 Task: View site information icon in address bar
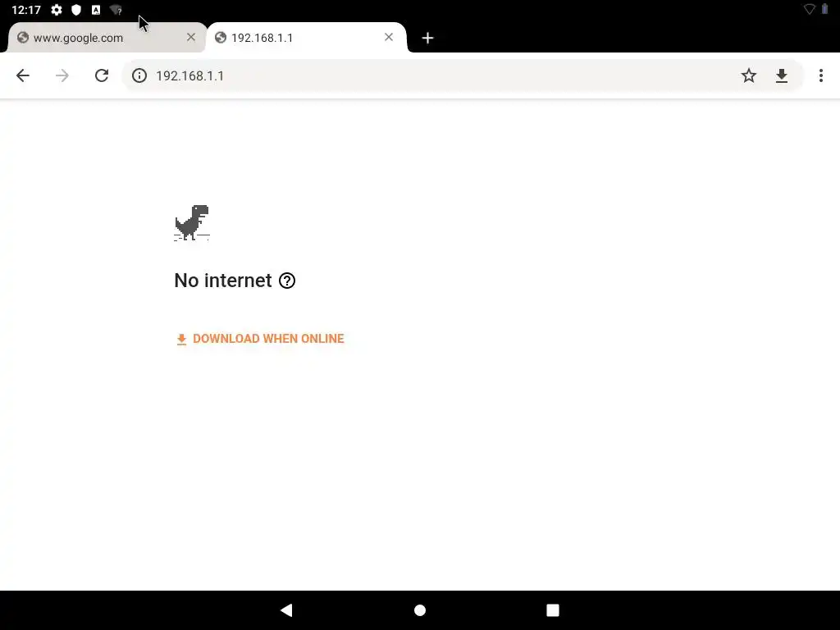click(139, 75)
